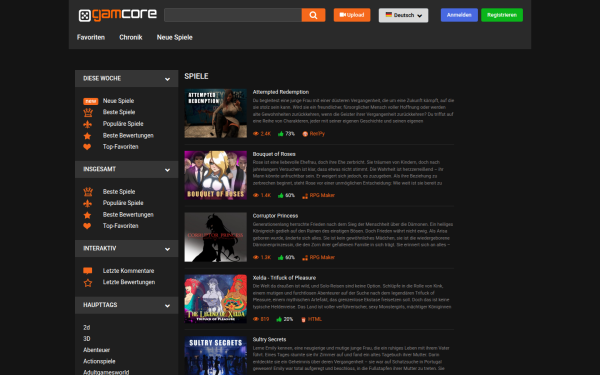Screen dimensions: 600x375
Task: Click the heart icon beside Top-Favoriten under Insgesamt
Action: coord(87,226)
